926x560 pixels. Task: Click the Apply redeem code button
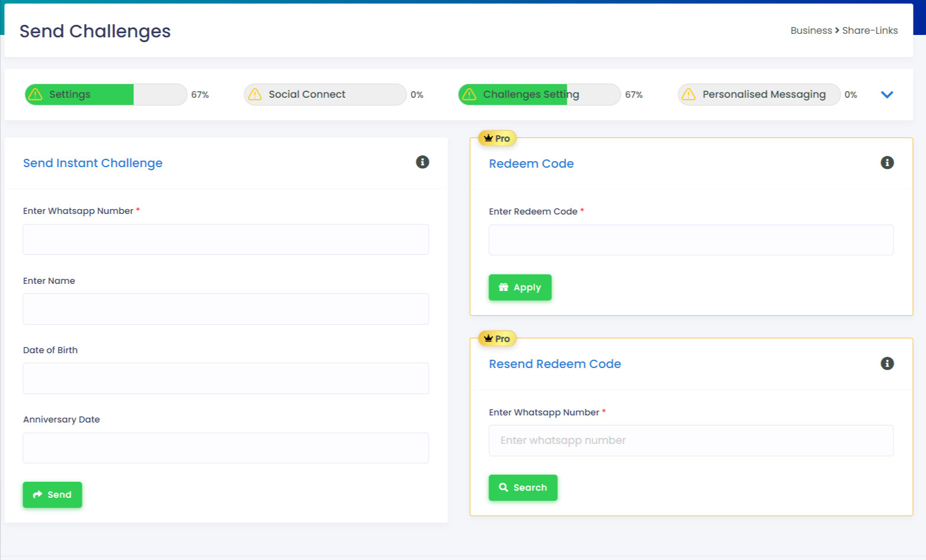tap(520, 287)
